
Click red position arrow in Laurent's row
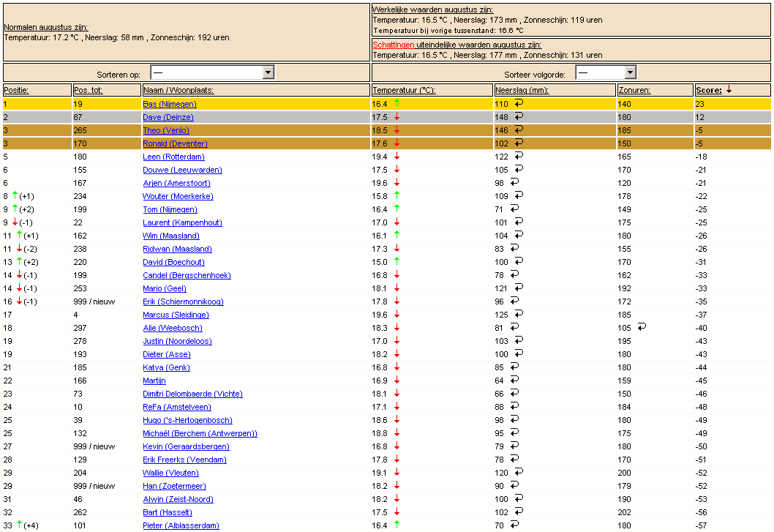15,222
